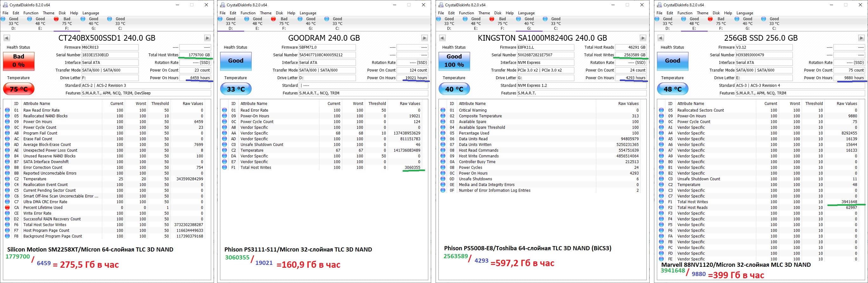
Task: Click the blue G: drive orb in the KINGSTON window
Action: coord(518,19)
